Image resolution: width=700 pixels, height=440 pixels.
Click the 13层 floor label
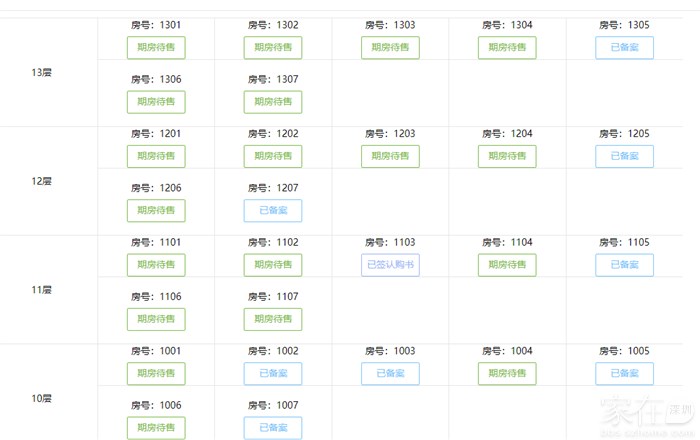(41, 72)
